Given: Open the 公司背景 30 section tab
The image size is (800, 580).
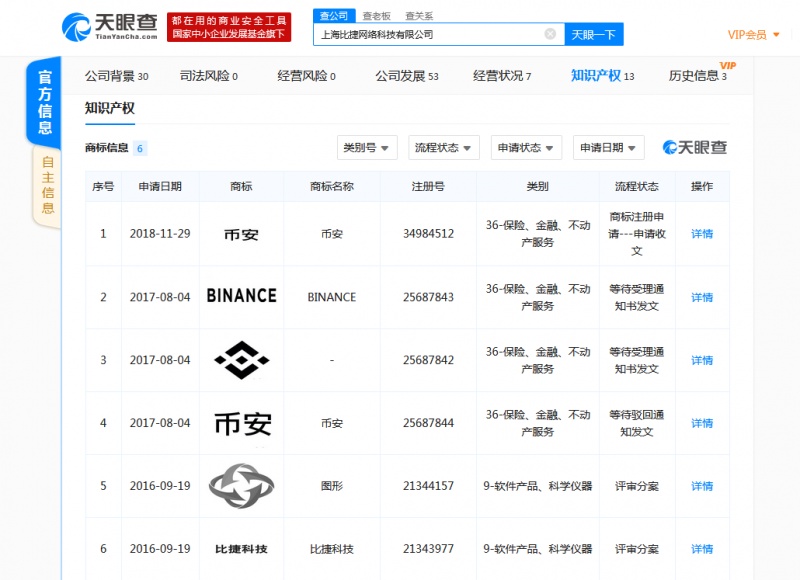Looking at the screenshot, I should pyautogui.click(x=116, y=76).
